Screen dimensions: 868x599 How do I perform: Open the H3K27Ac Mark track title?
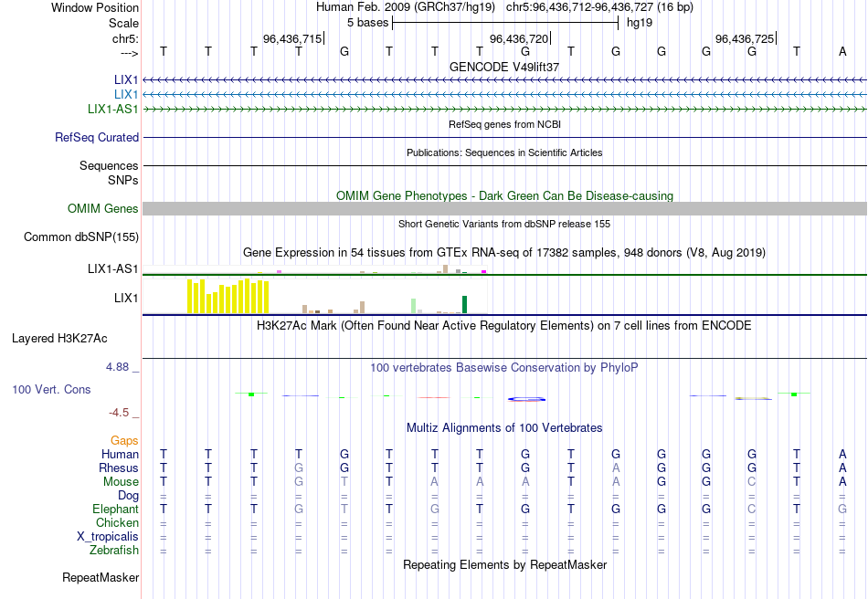pyautogui.click(x=504, y=325)
